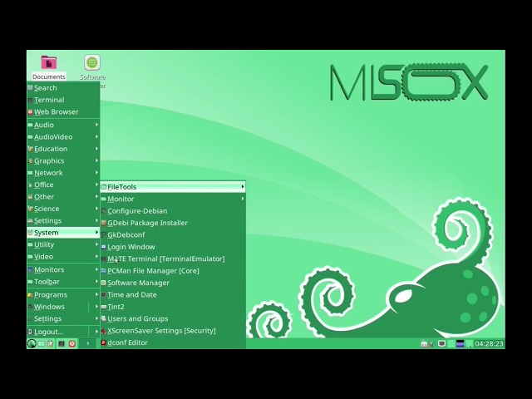Click the blue striped tray icon
Viewport: 532px width, 399px height.
(x=460, y=343)
